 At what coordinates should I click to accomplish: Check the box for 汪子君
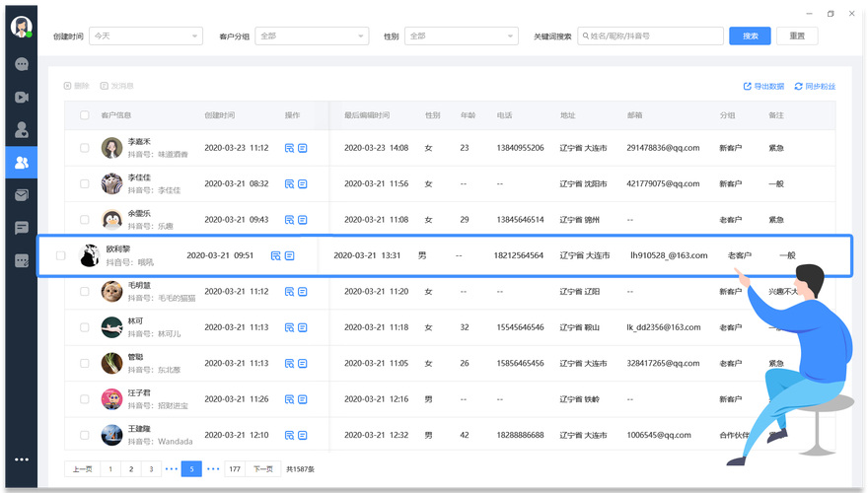84,399
